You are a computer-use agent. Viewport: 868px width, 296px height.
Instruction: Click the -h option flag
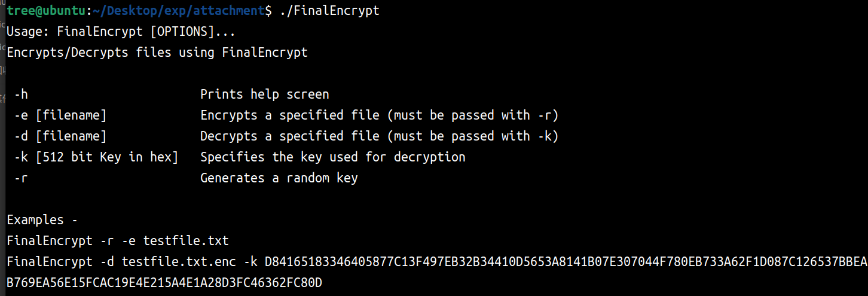coord(21,94)
